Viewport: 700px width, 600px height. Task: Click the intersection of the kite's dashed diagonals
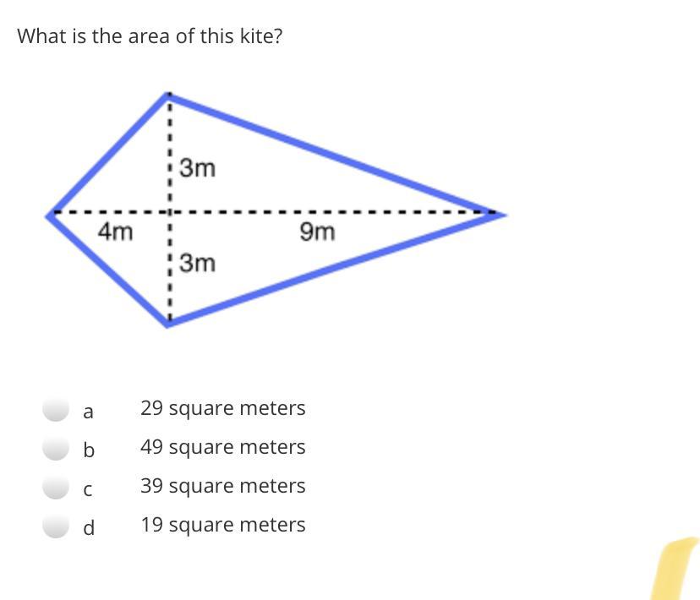point(169,212)
